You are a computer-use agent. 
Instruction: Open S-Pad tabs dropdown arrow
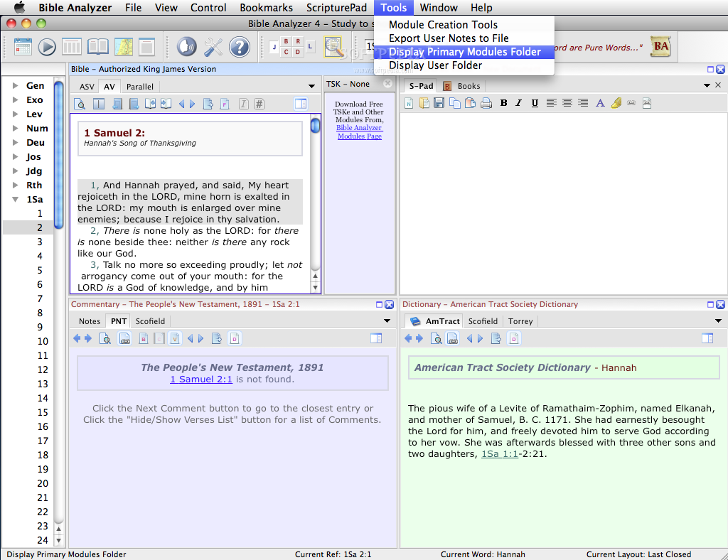click(x=707, y=85)
